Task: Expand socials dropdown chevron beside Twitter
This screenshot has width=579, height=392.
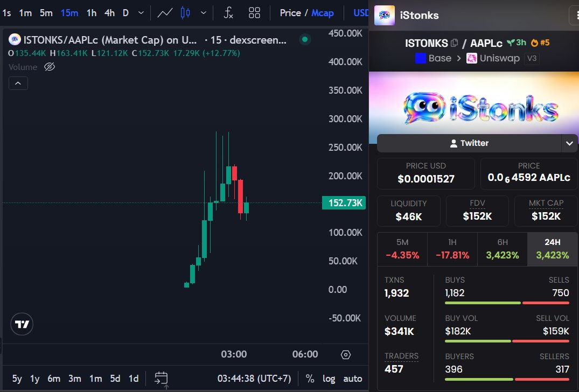Action: tap(569, 143)
